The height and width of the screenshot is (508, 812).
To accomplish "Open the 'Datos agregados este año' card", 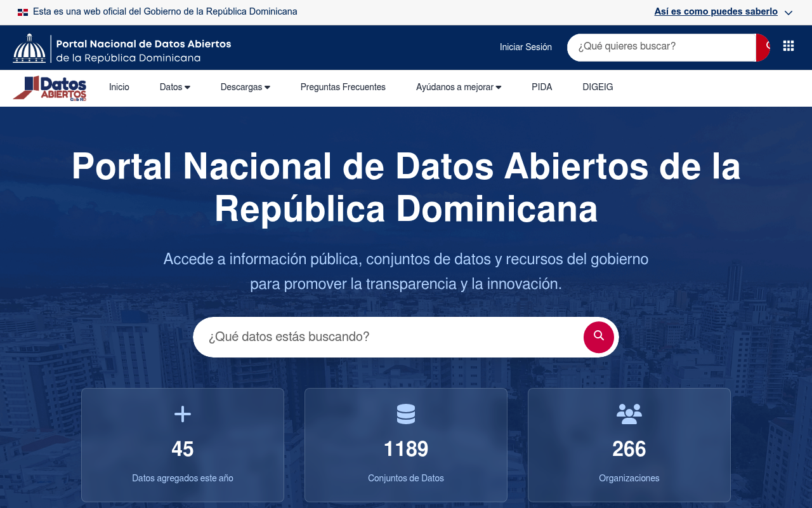I will coord(183,445).
